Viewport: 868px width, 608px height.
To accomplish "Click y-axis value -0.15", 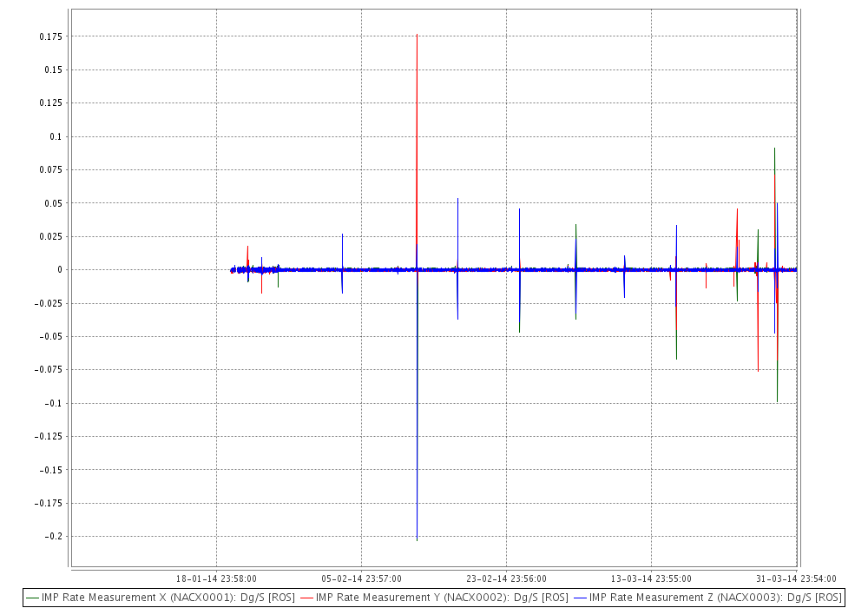I will (x=51, y=470).
